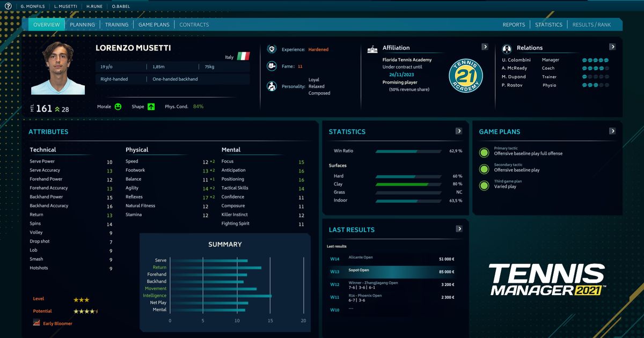
Task: Open the Contracts tab
Action: click(x=194, y=25)
